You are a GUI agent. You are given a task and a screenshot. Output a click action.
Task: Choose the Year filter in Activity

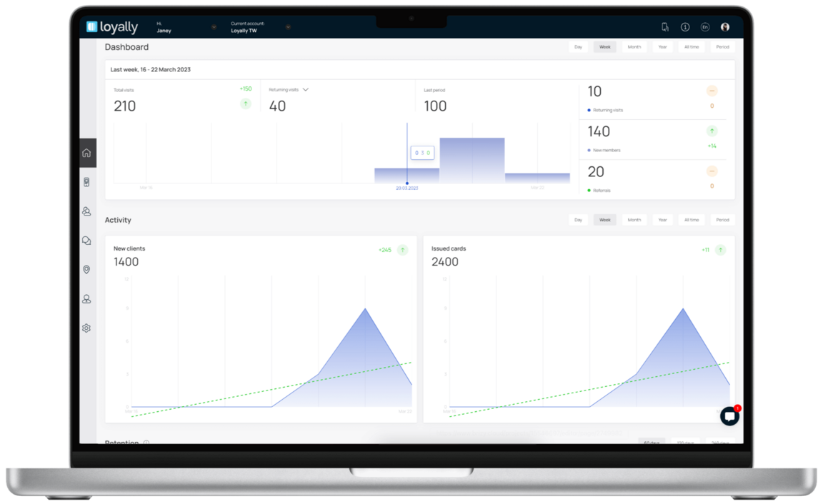coord(662,221)
